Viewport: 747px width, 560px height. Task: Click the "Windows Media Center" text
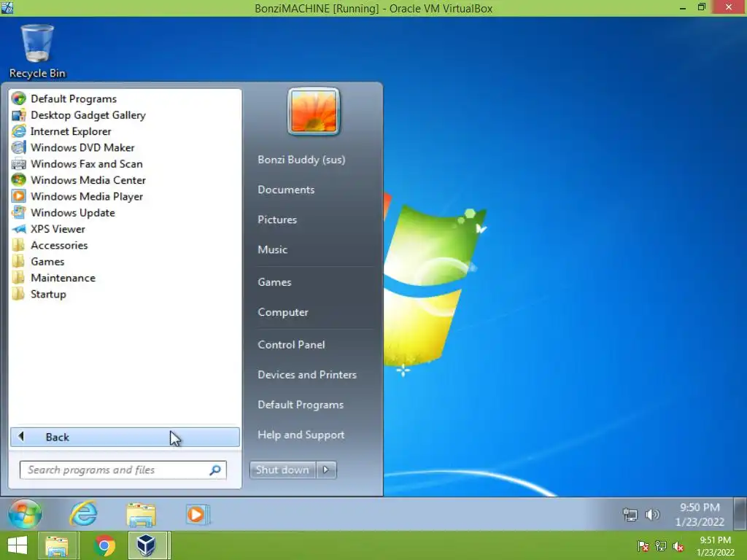tap(88, 180)
